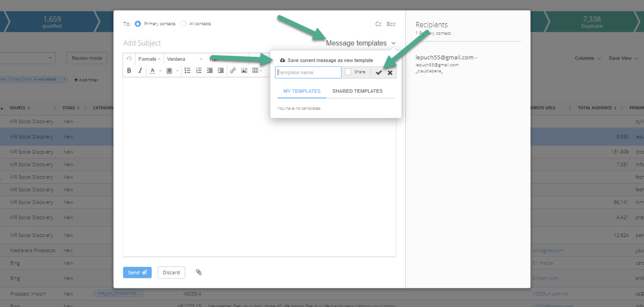Screen dimensions: 644x307
Task: Cancel template saving with X icon
Action: 390,72
